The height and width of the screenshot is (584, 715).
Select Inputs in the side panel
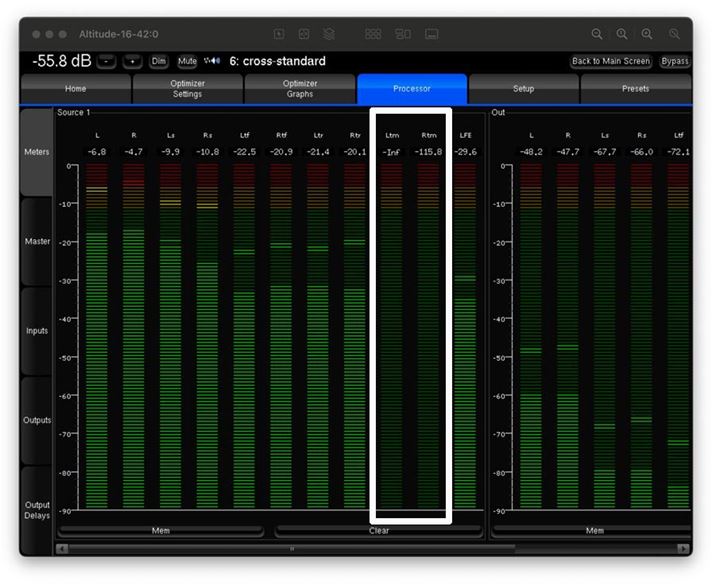click(36, 331)
